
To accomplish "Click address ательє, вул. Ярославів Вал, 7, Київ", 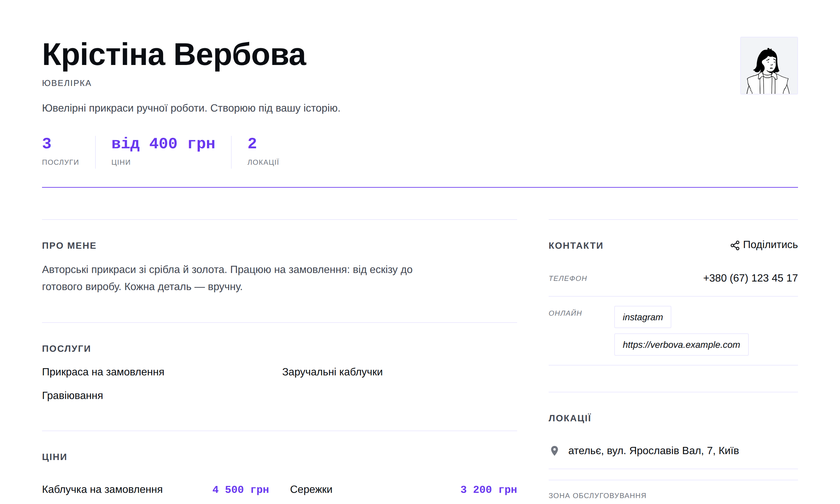I will [x=653, y=451].
